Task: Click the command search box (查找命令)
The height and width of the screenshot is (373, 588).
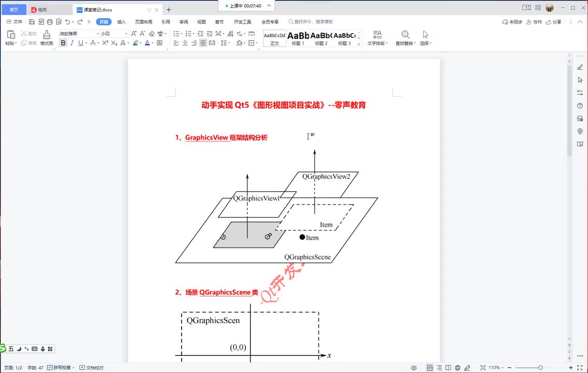Action: (x=311, y=22)
